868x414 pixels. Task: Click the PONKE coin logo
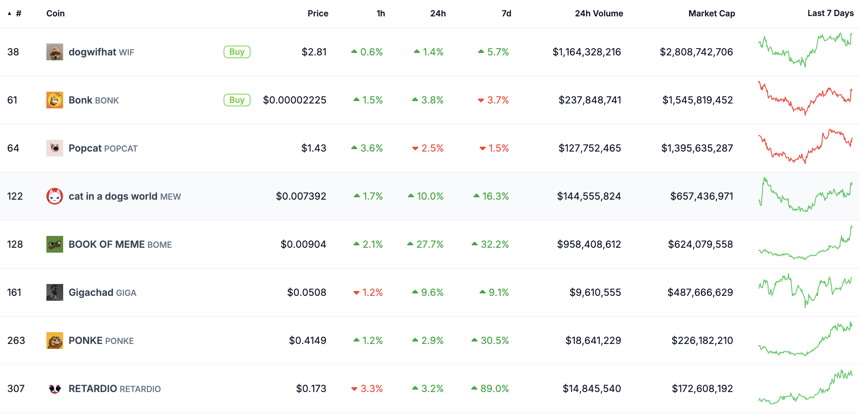click(55, 340)
